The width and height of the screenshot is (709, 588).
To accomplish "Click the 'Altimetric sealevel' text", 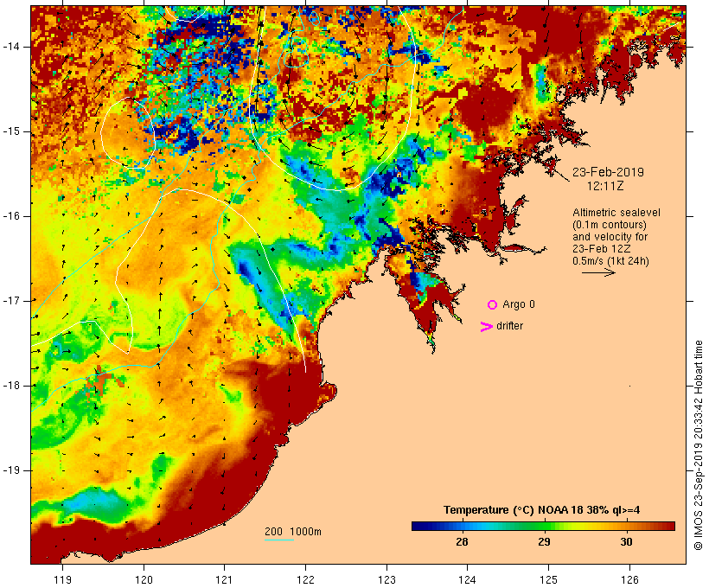I will (x=616, y=213).
